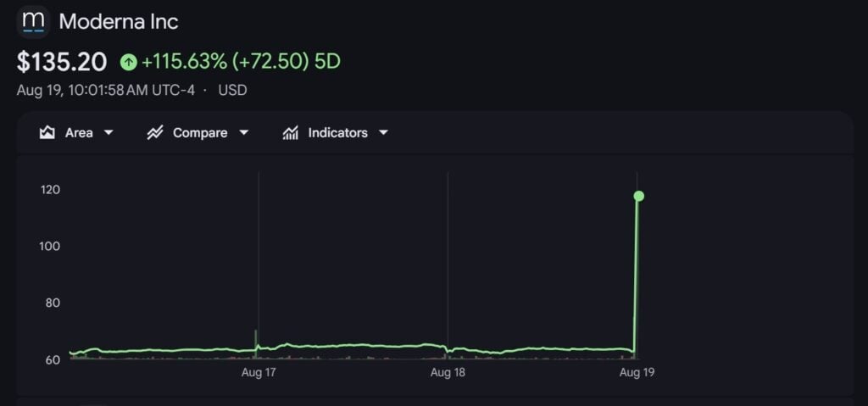Screen dimensions: 868x406
Task: Open the Area chart type dropdown
Action: (76, 133)
